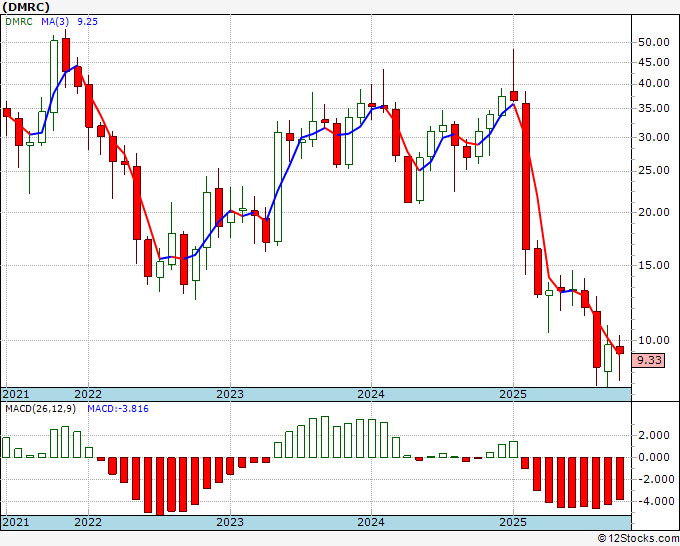Click the last red candlestick beside the 9.33 tag
This screenshot has width=680, height=546.
pyautogui.click(x=620, y=350)
